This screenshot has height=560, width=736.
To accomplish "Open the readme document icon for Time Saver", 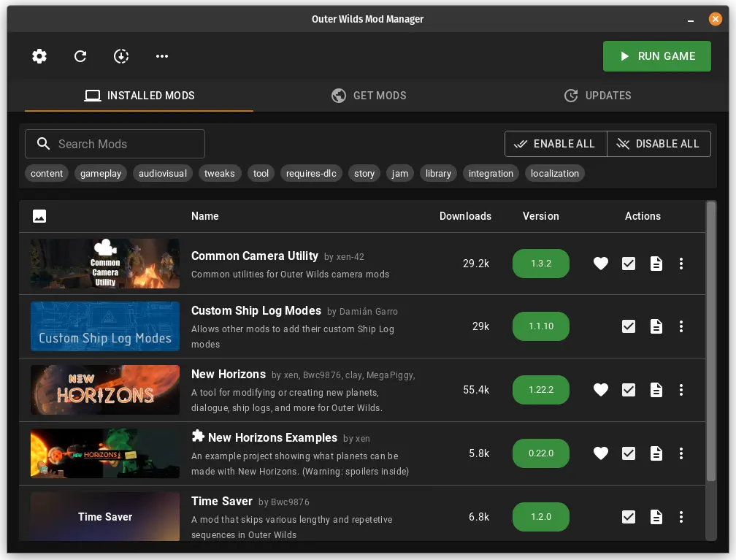I will (656, 517).
